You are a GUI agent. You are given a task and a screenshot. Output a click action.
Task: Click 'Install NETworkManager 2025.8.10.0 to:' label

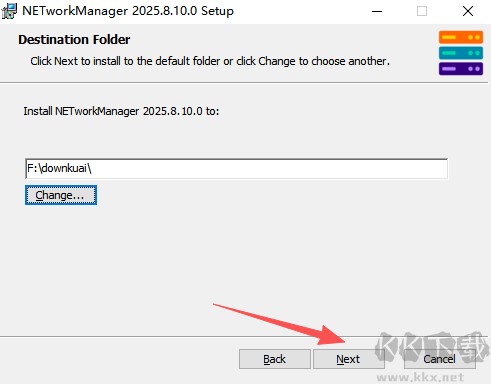(x=121, y=111)
